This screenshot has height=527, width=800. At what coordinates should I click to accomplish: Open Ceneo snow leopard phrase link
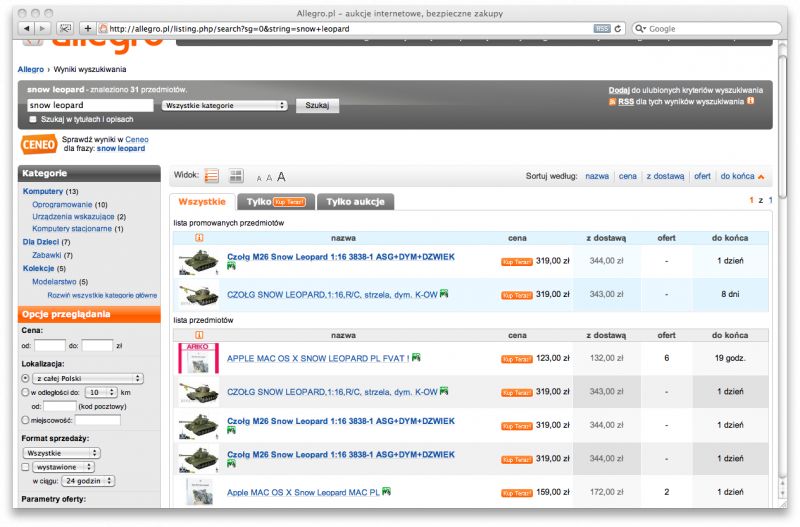click(121, 148)
